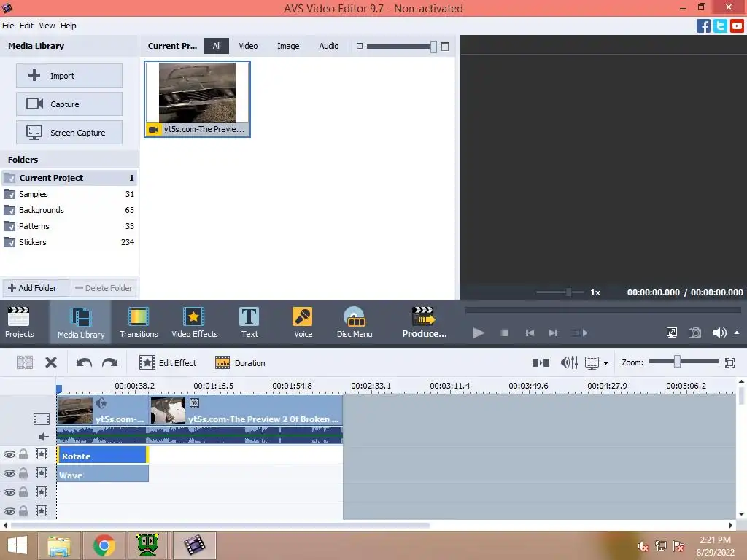Open the File menu
The height and width of the screenshot is (560, 747).
(8, 26)
